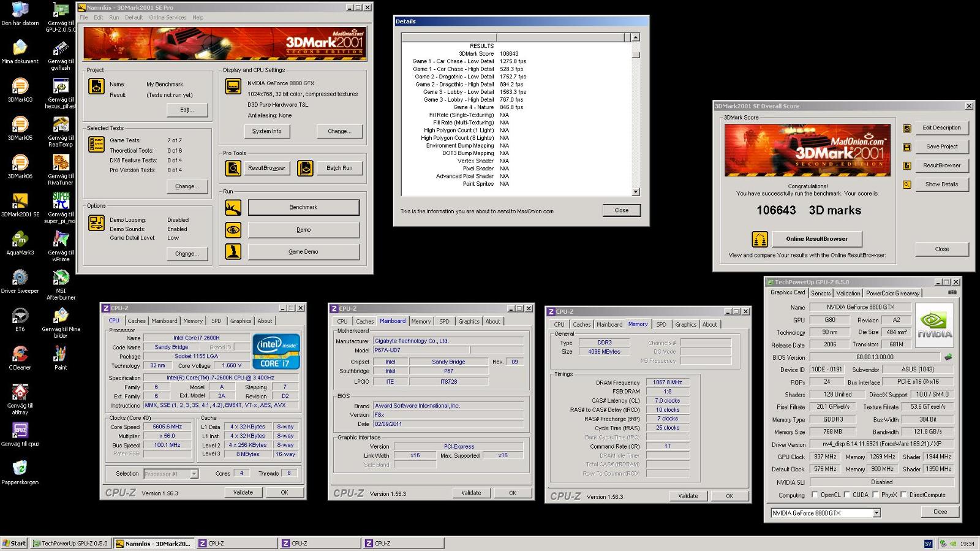Close the Details results window via Close button

point(622,210)
